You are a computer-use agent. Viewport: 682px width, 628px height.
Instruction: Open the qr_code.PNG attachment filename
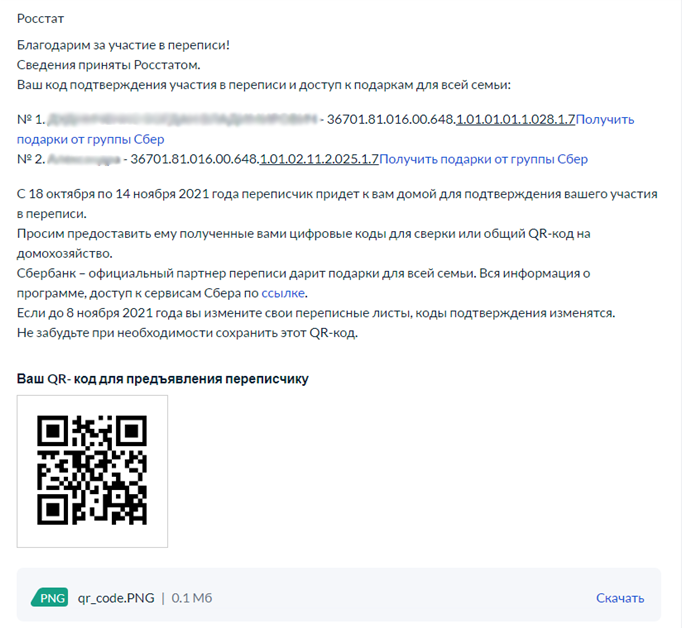(x=116, y=598)
